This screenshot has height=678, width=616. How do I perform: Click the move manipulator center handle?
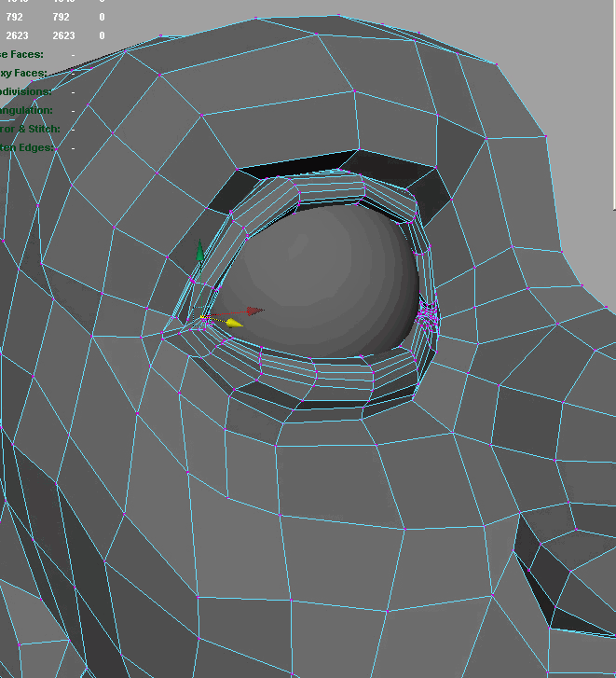coord(202,317)
